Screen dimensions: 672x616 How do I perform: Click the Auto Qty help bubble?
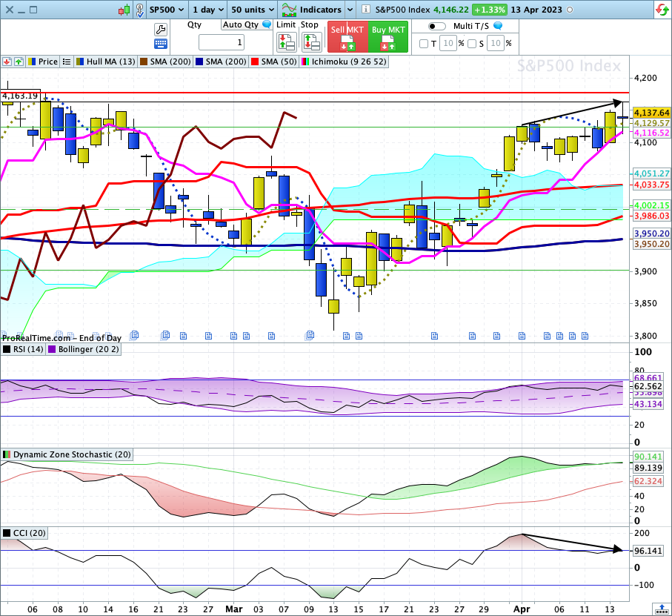click(267, 24)
